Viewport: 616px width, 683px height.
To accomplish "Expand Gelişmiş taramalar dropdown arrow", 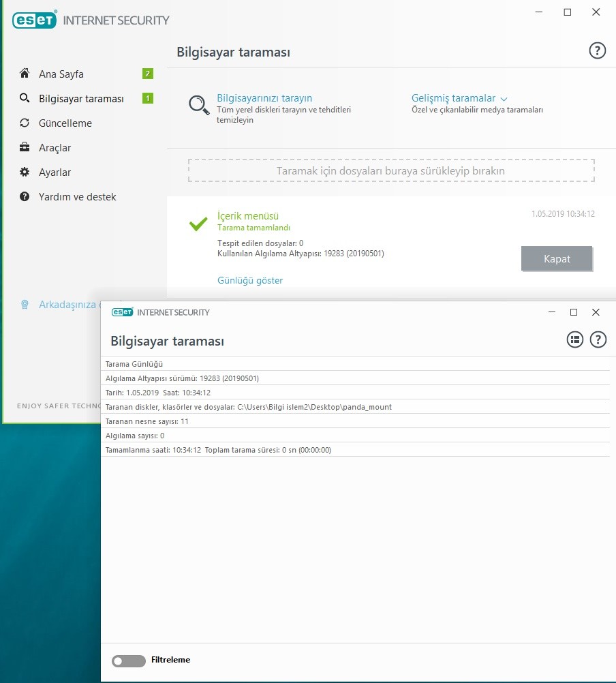I will 504,100.
